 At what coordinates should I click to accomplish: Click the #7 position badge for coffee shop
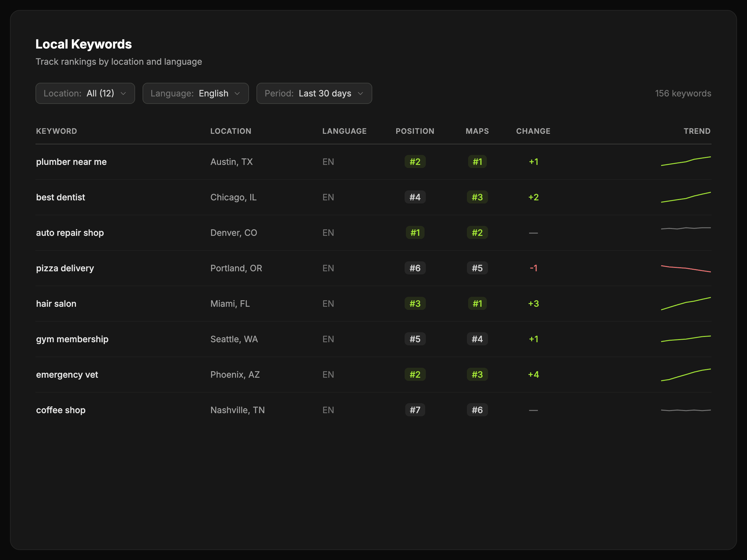[415, 410]
